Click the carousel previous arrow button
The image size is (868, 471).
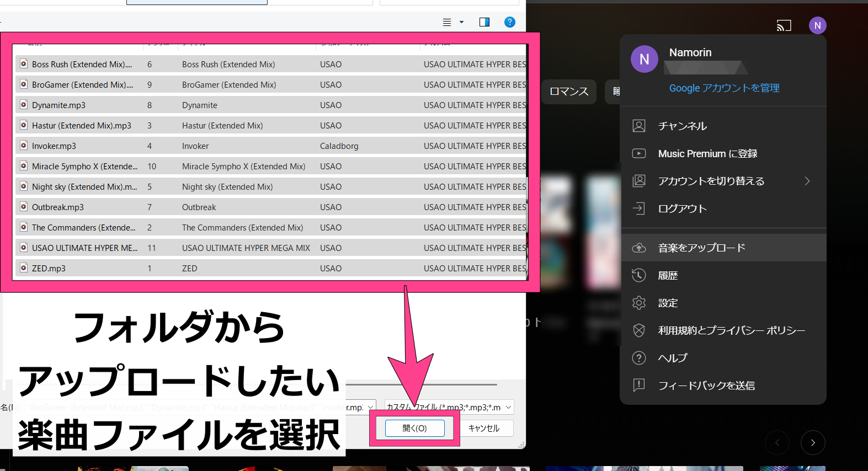(x=777, y=442)
